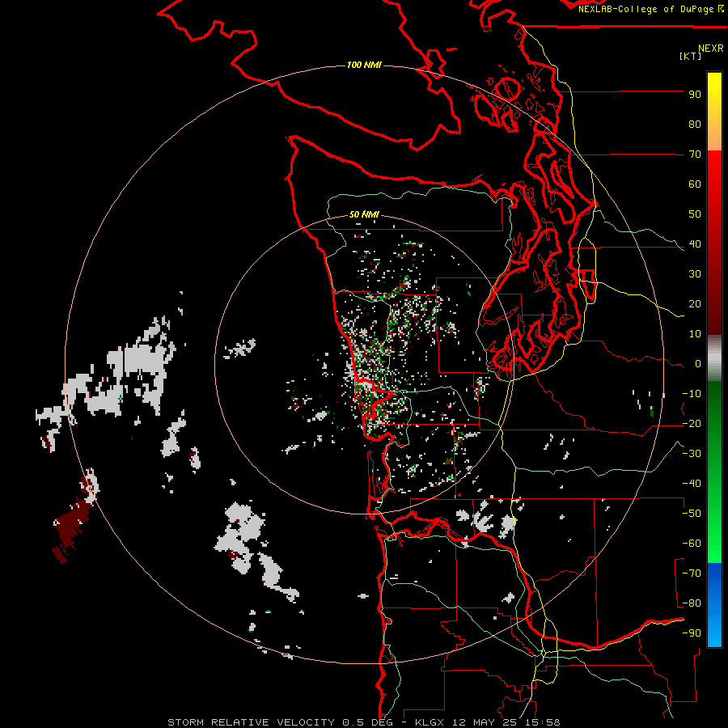Click the 80 value on the velocity scale

(x=695, y=125)
